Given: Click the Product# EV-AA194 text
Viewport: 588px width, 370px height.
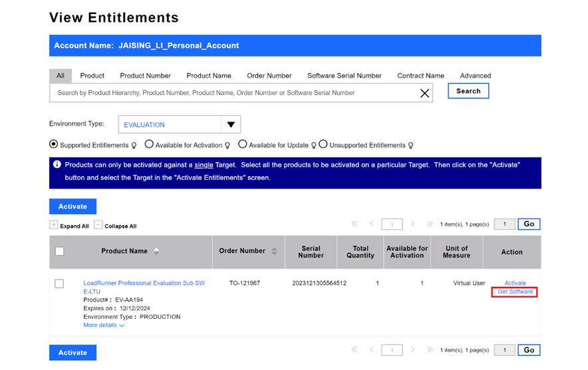Looking at the screenshot, I should 113,300.
